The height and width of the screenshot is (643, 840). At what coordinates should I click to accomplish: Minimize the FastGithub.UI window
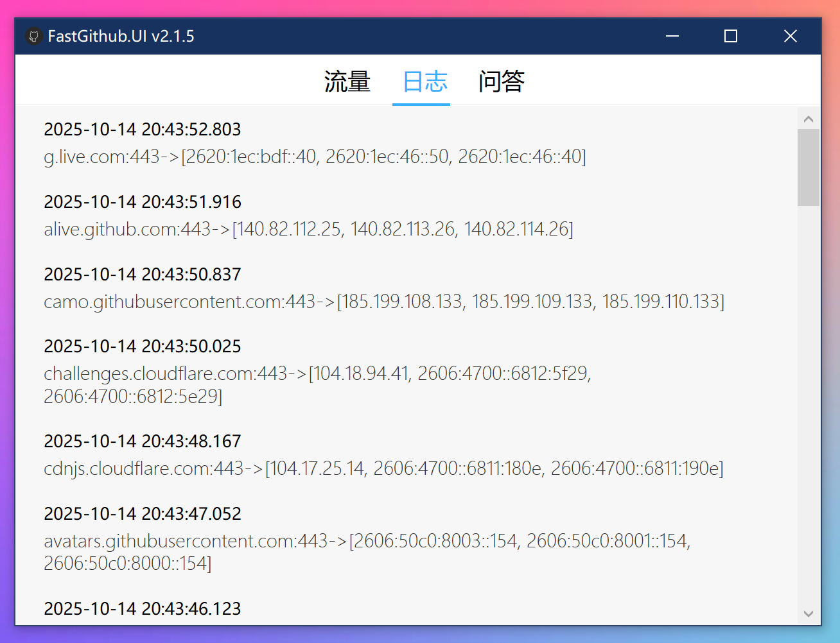672,37
